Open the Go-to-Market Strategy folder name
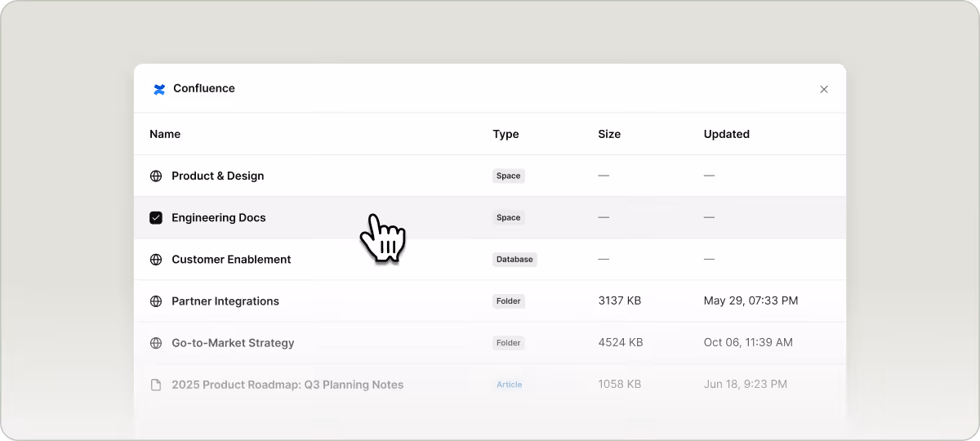Screen dimensions: 980x441 233,343
